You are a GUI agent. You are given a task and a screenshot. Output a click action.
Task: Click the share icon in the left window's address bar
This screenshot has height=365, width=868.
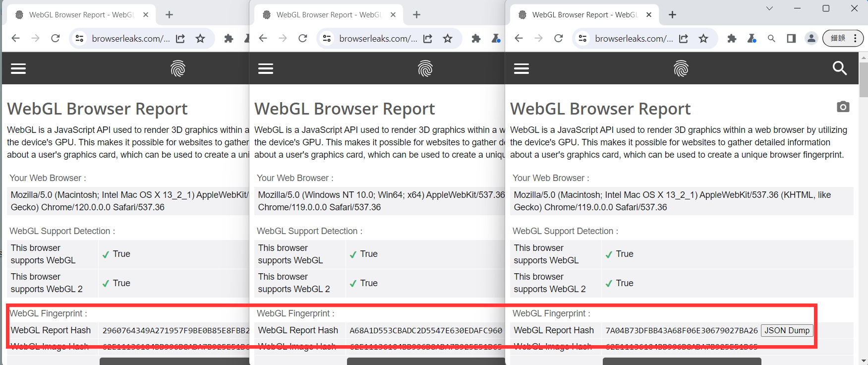tap(180, 38)
